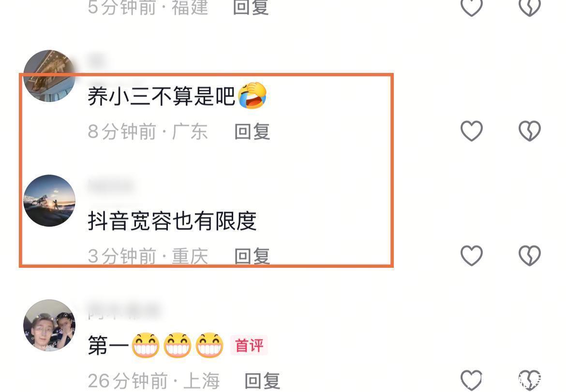This screenshot has width=566, height=392.
Task: Open the couple photo avatar profile
Action: tap(49, 325)
